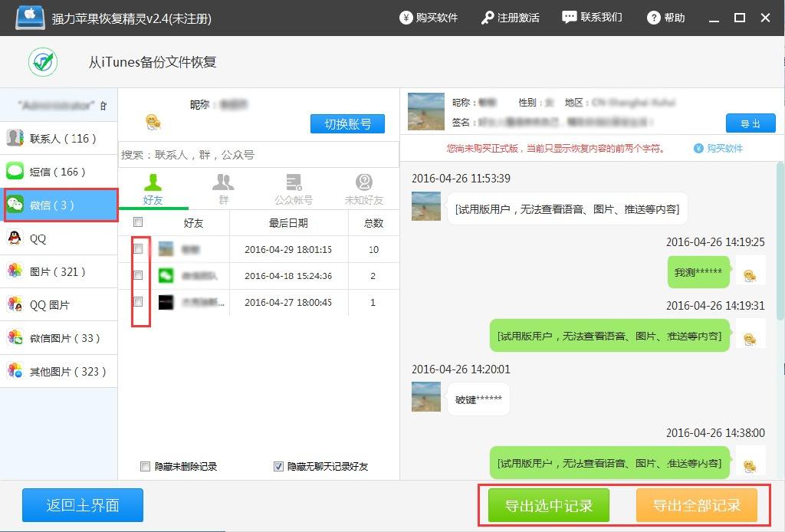Viewport: 785px width, 532px height.
Task: Open QQ 图片 category
Action: point(59,305)
